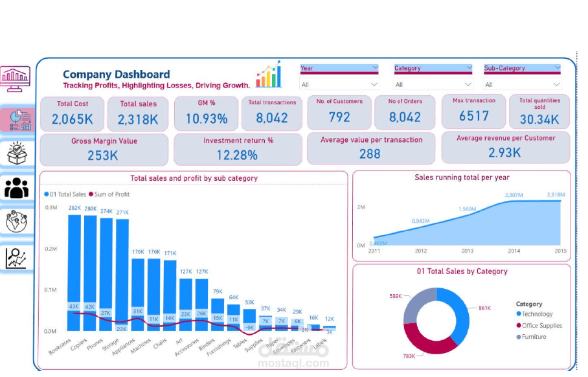Open the Year All dropdown
The image size is (588, 377).
(x=339, y=84)
